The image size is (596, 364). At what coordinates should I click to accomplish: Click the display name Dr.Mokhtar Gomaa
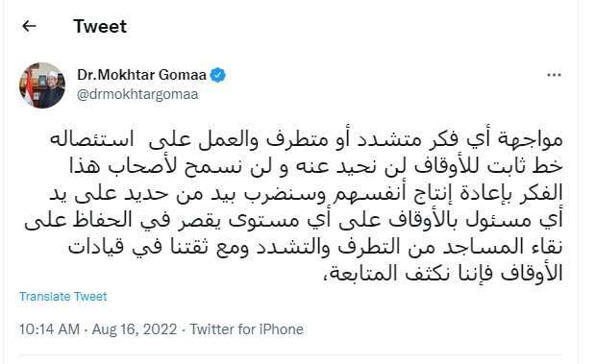(x=141, y=75)
